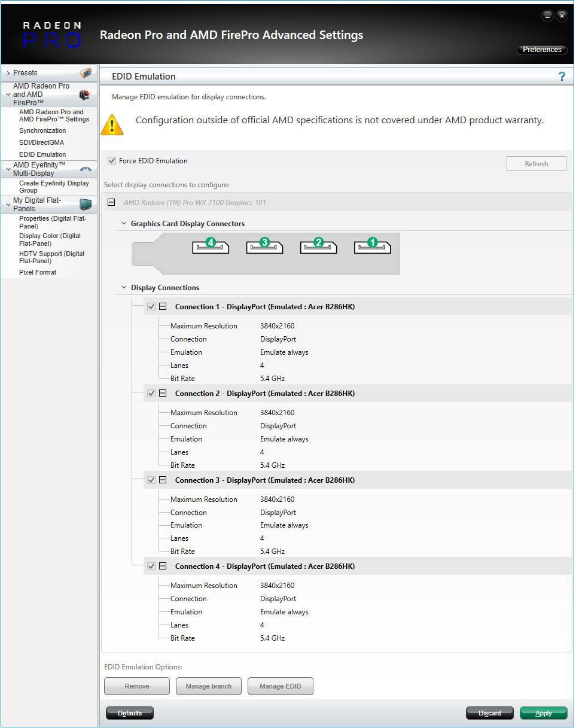Click 'Select display connections to configure' label
576x728 pixels.
(x=167, y=185)
